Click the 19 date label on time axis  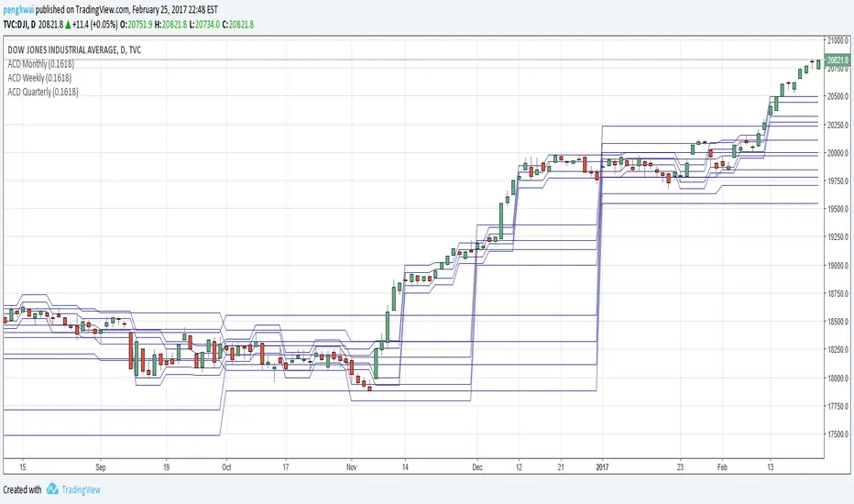(x=166, y=467)
